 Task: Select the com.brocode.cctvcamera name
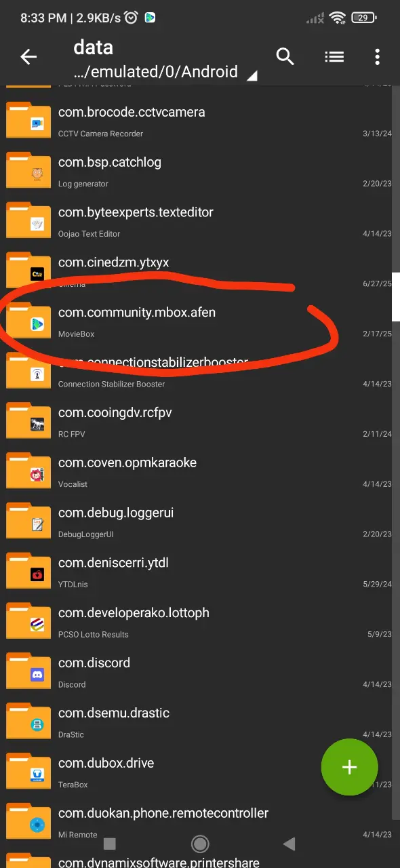tap(132, 112)
